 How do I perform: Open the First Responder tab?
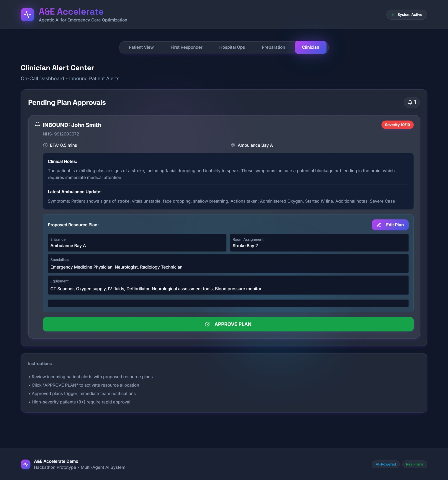pos(186,47)
